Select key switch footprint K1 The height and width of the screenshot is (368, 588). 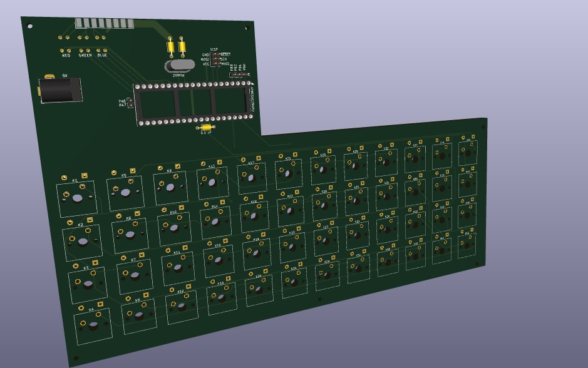click(x=77, y=198)
